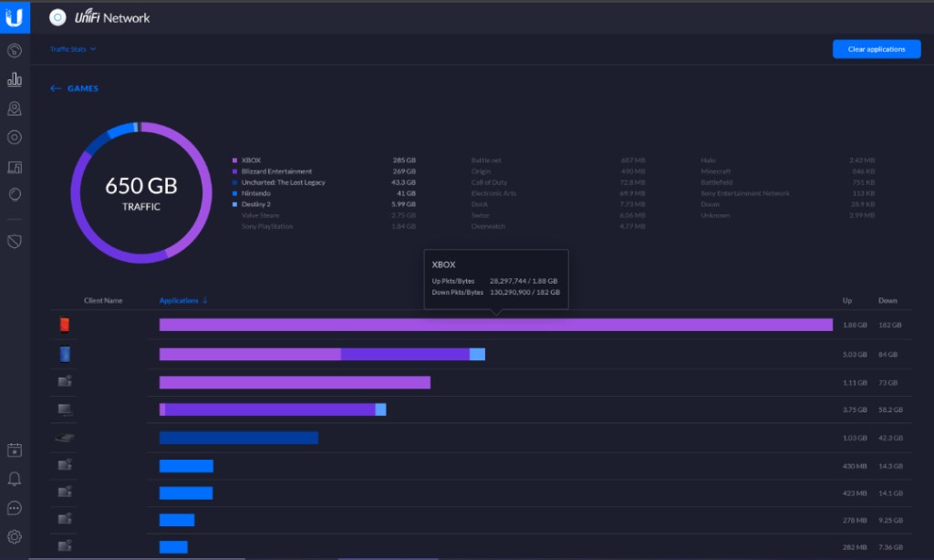This screenshot has width=934, height=560.
Task: Open the Clients sidebar icon
Action: click(14, 167)
